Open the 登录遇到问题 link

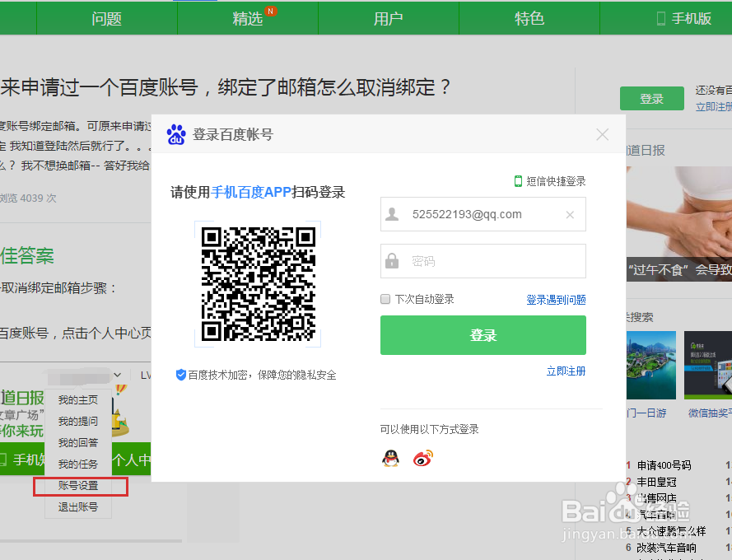(x=556, y=300)
